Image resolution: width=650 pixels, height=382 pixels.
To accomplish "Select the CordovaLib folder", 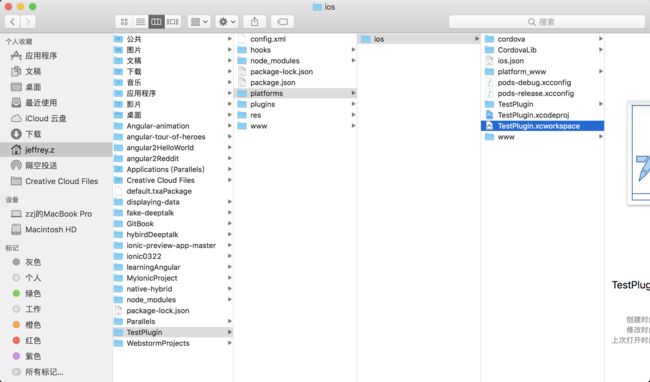I will [x=543, y=50].
